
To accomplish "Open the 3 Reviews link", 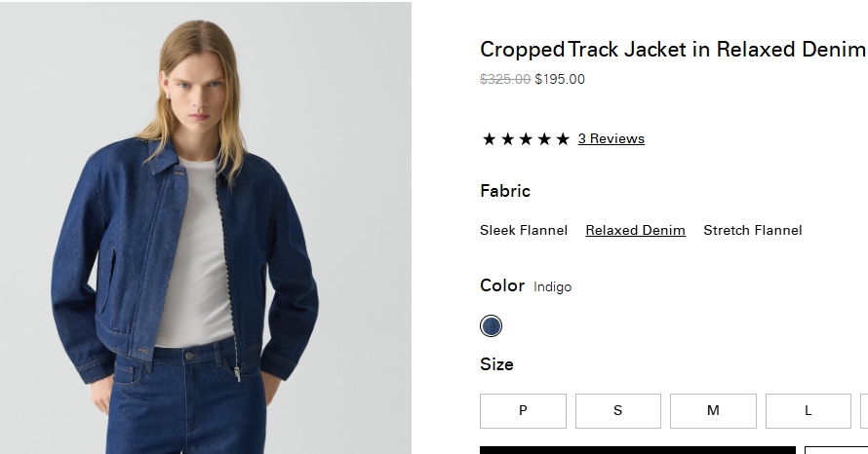I will pyautogui.click(x=611, y=138).
